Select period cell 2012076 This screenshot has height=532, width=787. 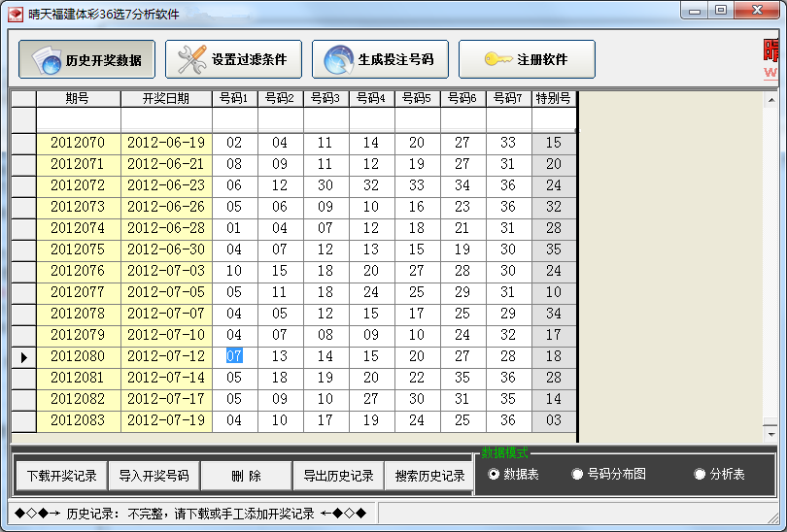coord(79,271)
